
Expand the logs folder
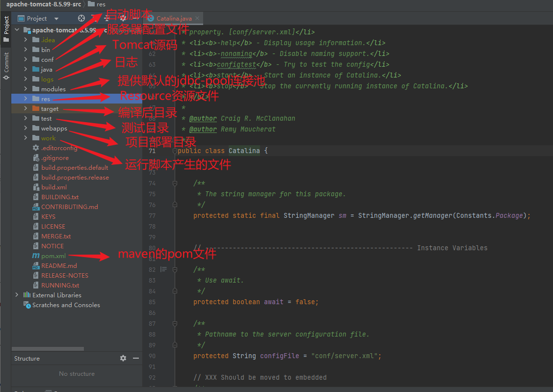(x=26, y=79)
